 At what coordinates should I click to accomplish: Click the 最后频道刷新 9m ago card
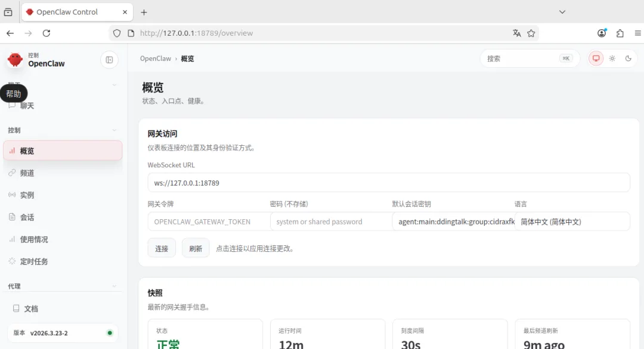click(x=572, y=334)
